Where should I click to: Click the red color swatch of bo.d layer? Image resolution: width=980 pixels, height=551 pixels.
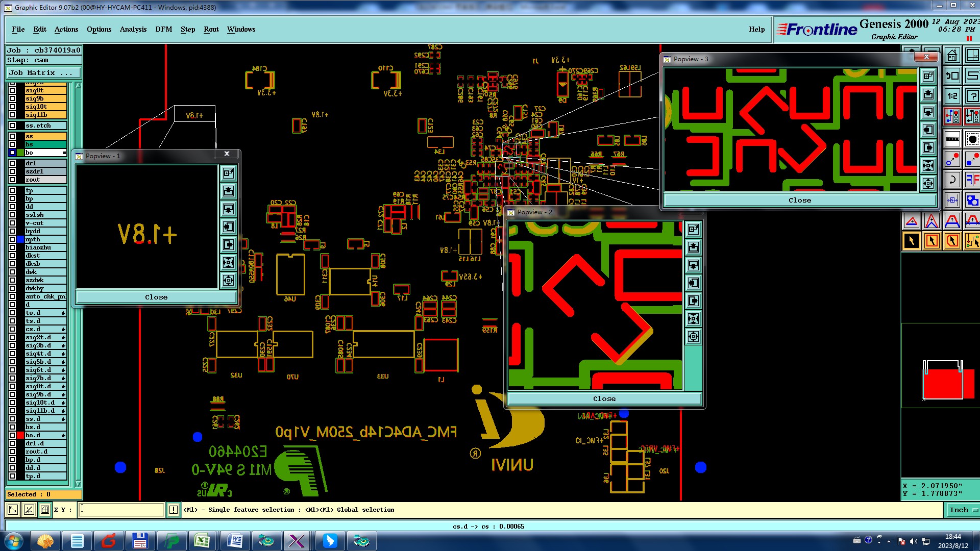pyautogui.click(x=20, y=435)
